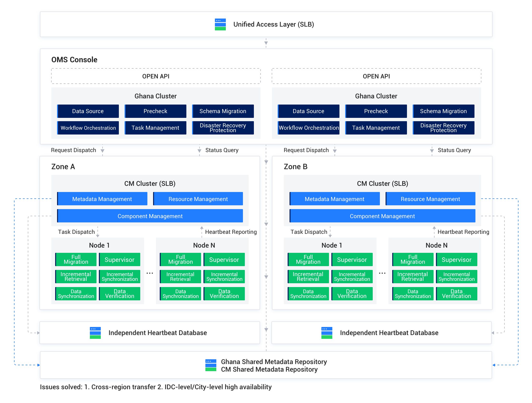Click the Shared Metadata Repository server icon
This screenshot has width=532, height=403.
click(211, 365)
